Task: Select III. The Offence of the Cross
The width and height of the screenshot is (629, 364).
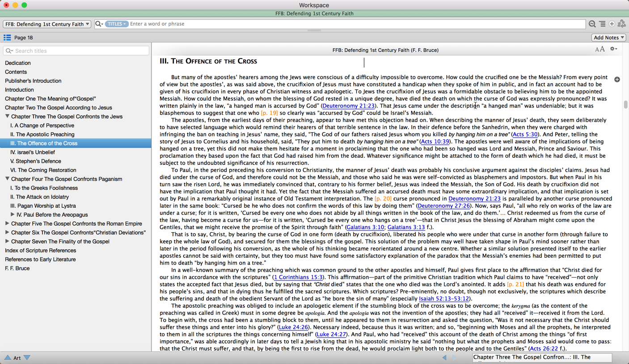Action: tap(44, 143)
